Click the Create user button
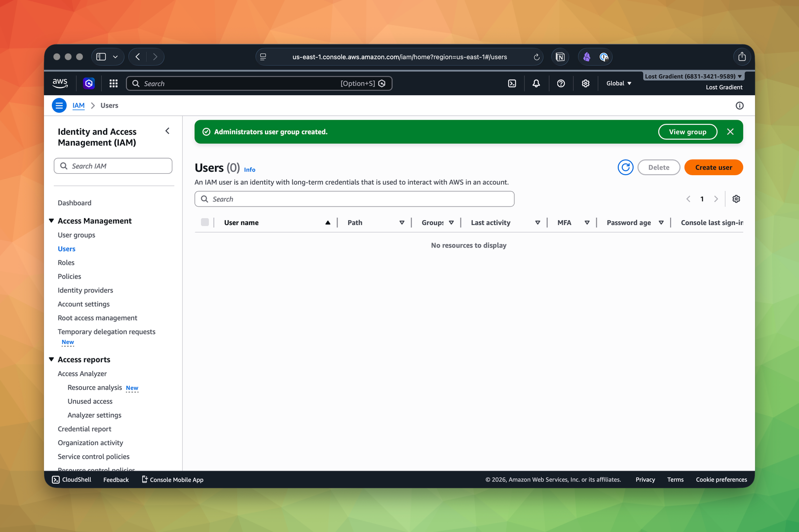Viewport: 799px width, 532px height. tap(713, 167)
